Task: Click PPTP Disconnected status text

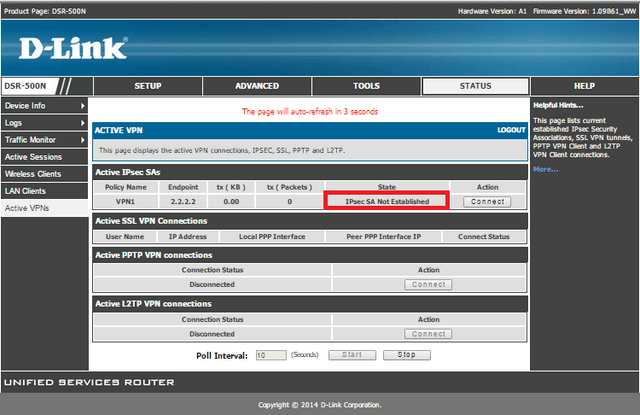Action: click(212, 284)
